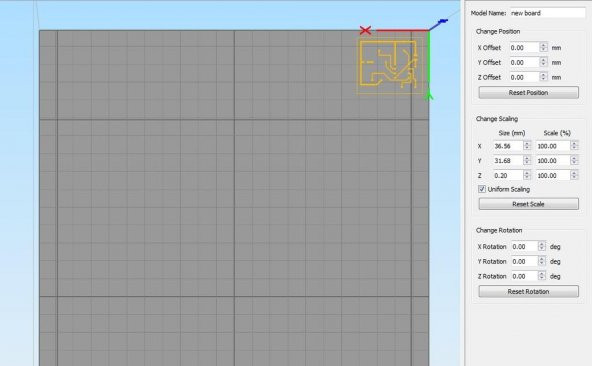Click the Model Name text field

point(547,13)
